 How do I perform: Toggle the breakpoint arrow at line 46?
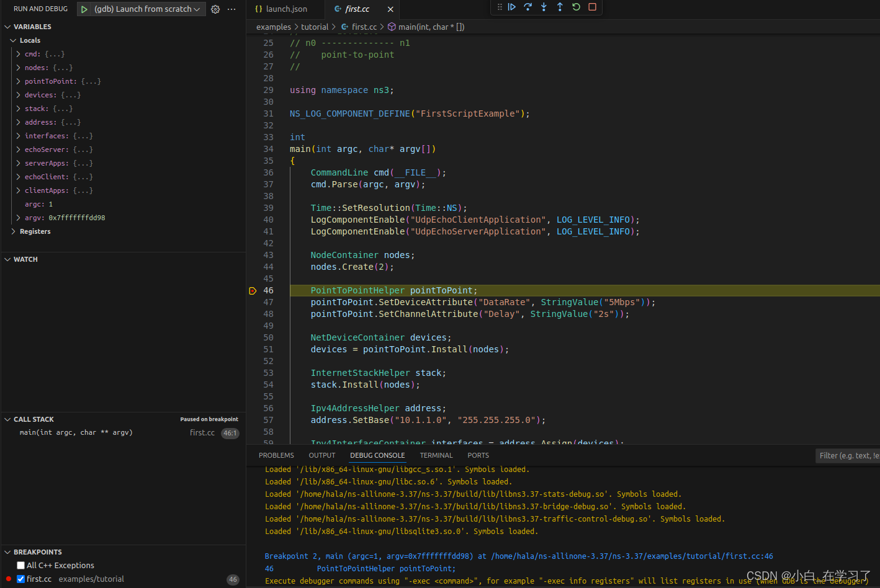[252, 290]
